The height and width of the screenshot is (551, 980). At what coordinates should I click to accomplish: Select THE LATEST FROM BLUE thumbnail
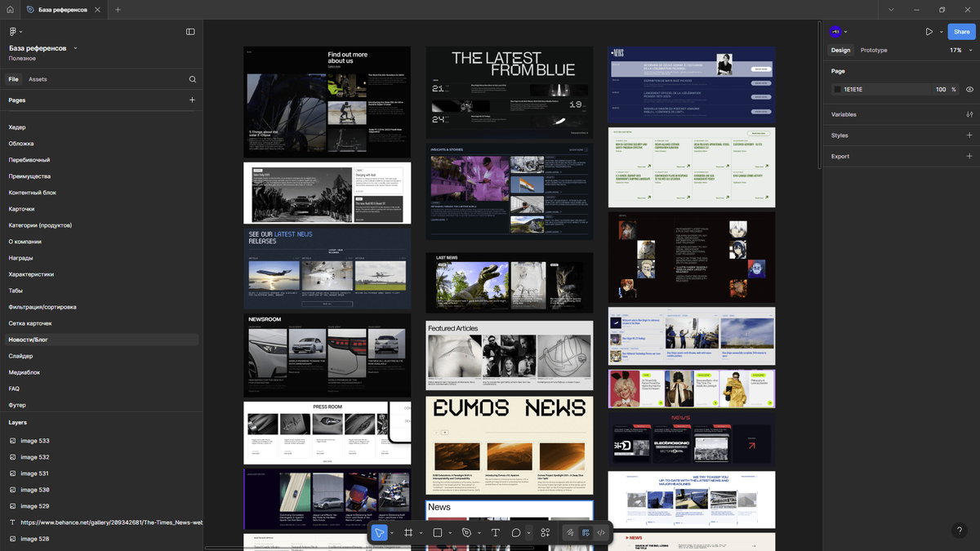pos(510,92)
